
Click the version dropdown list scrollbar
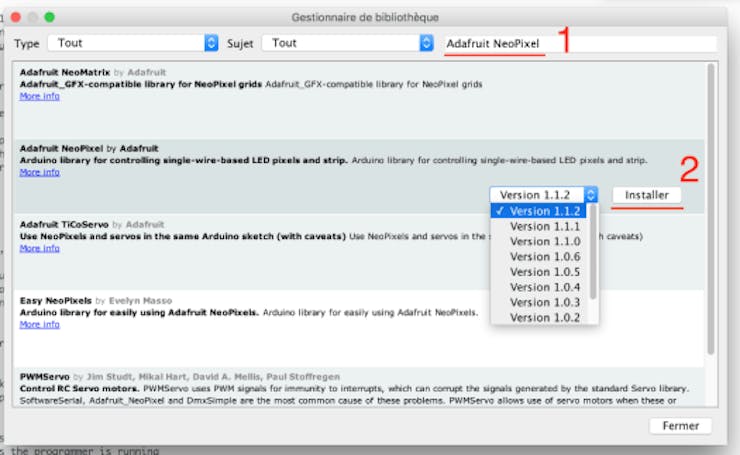click(593, 252)
